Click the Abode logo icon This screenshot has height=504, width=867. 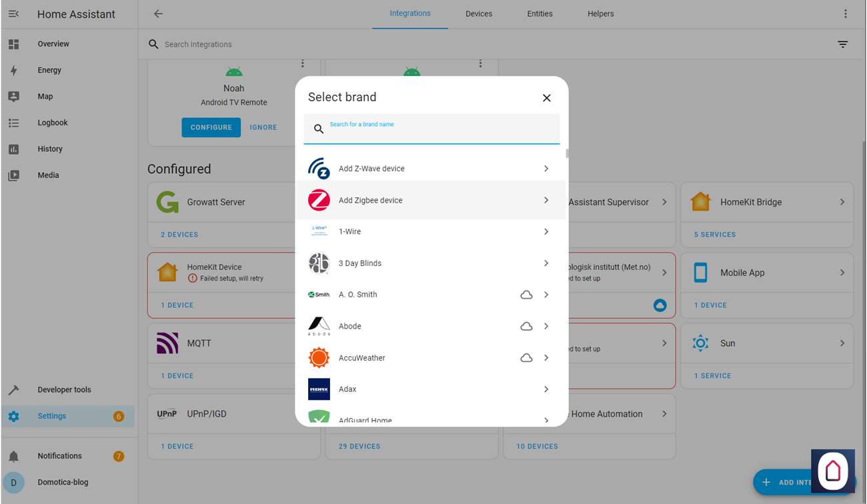319,326
